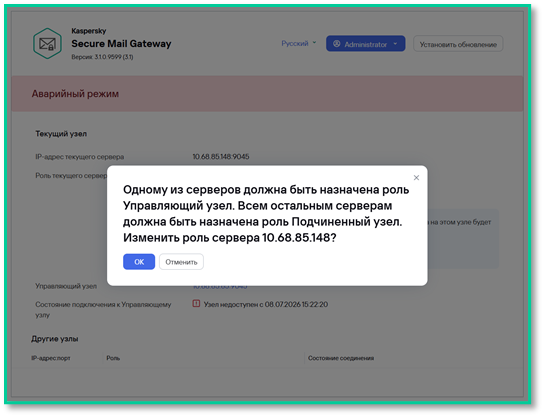The height and width of the screenshot is (417, 544).
Task: Confirm role change with OK
Action: [x=139, y=262]
